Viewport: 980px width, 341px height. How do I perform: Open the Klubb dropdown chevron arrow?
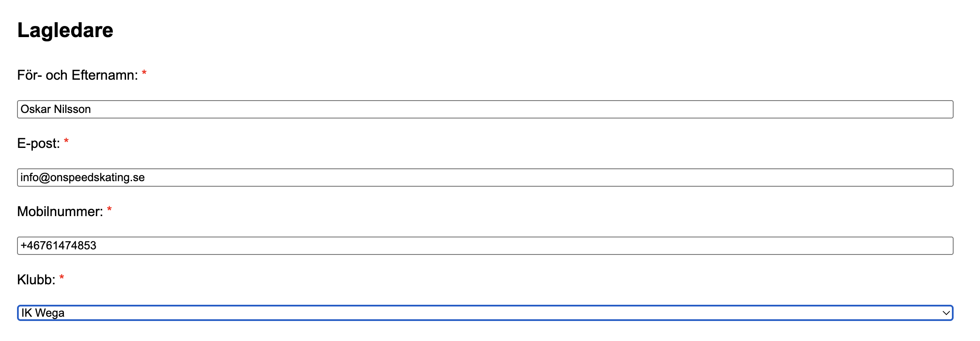[946, 313]
